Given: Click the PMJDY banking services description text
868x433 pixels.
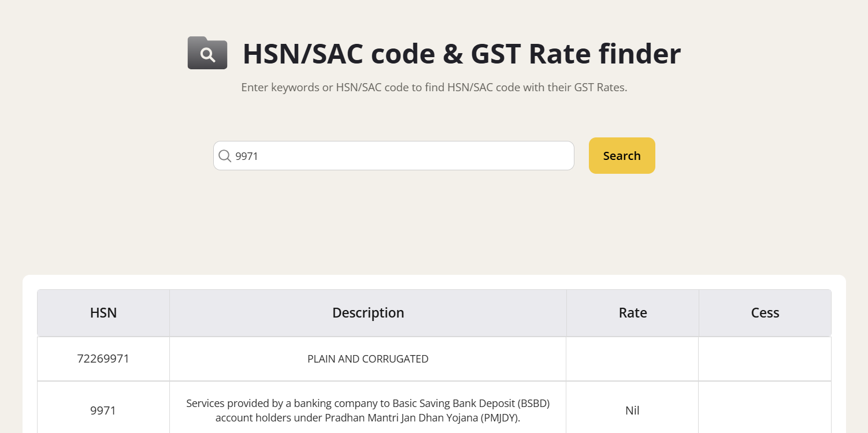Looking at the screenshot, I should 368,410.
